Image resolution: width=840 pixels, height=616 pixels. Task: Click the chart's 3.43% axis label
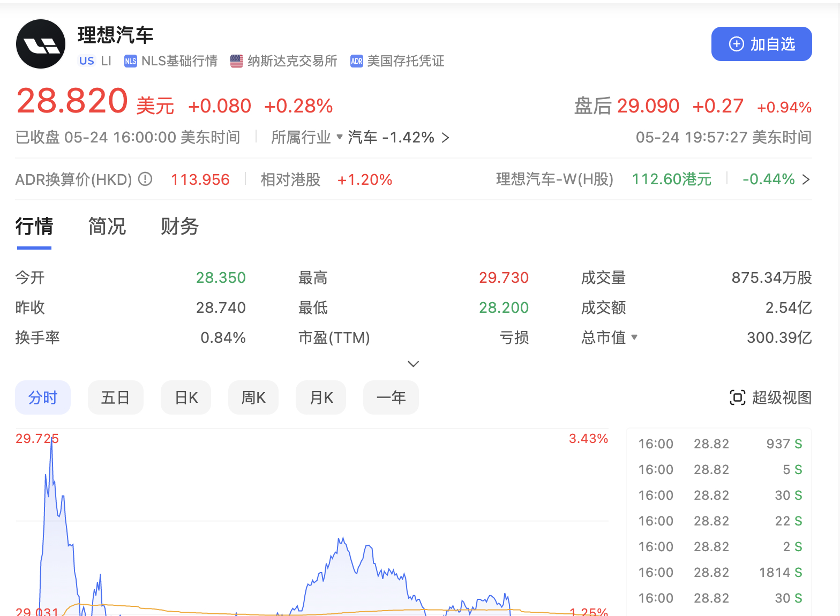pos(588,439)
